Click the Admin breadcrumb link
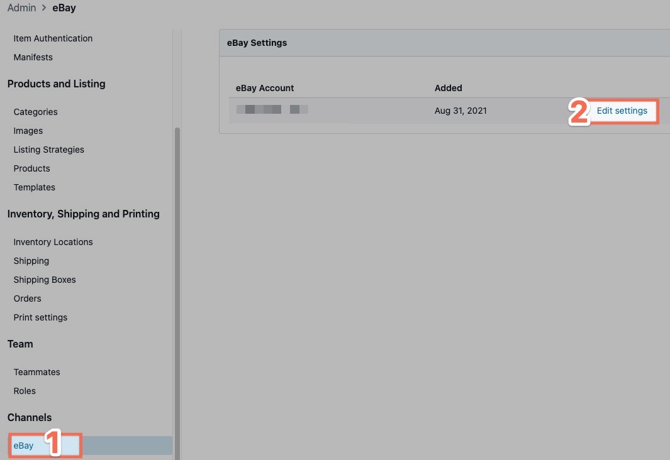Viewport: 670px width, 460px height. (22, 8)
